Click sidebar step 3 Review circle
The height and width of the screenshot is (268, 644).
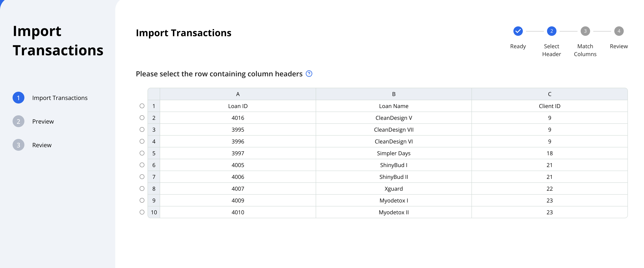tap(18, 145)
